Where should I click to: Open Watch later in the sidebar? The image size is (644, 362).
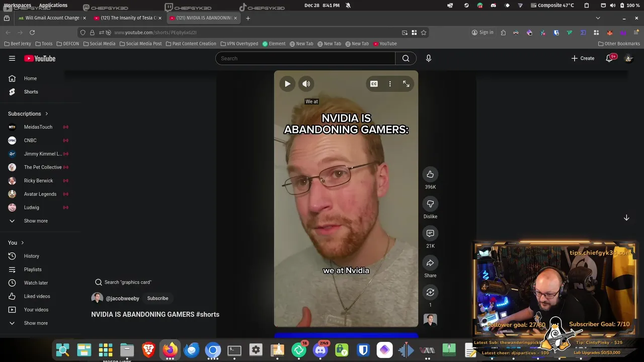coord(36,283)
